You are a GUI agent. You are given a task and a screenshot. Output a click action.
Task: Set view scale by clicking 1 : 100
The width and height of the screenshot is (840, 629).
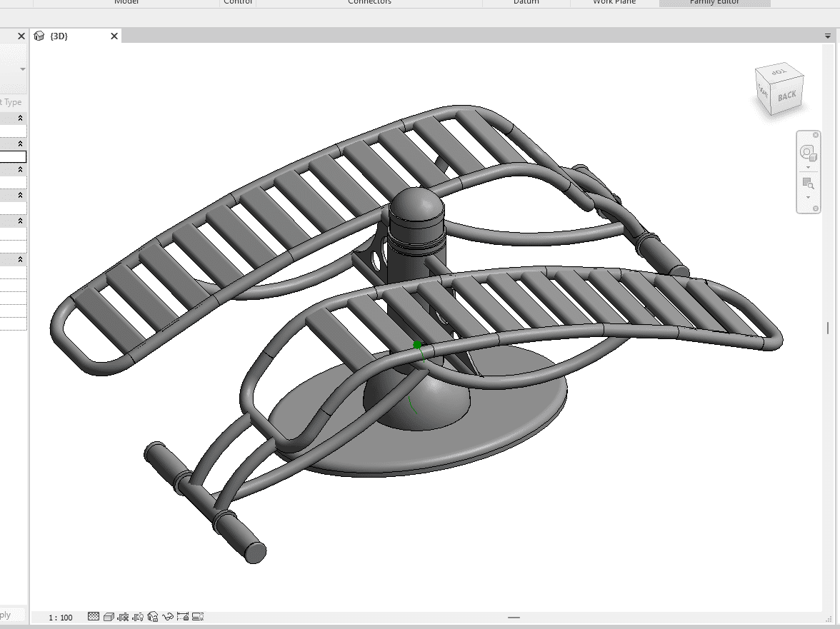(61, 618)
